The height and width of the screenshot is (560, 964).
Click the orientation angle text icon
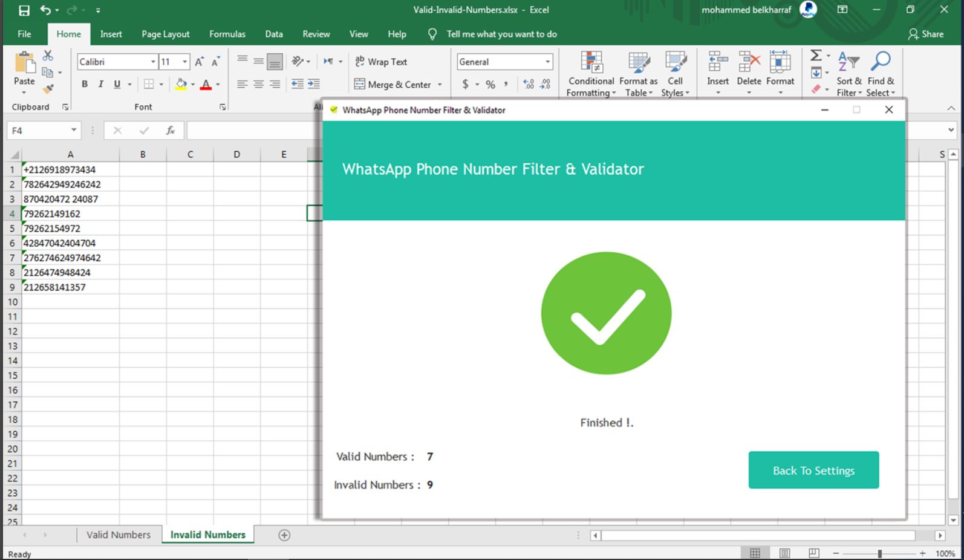(298, 61)
